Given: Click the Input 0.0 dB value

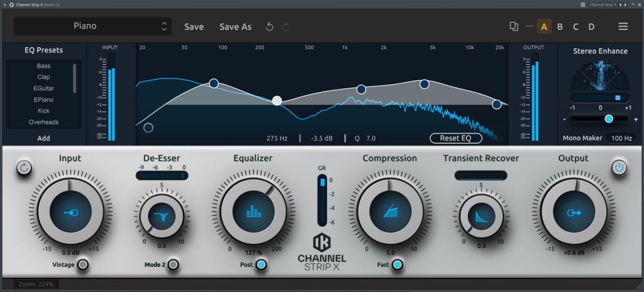Looking at the screenshot, I should click(x=71, y=253).
